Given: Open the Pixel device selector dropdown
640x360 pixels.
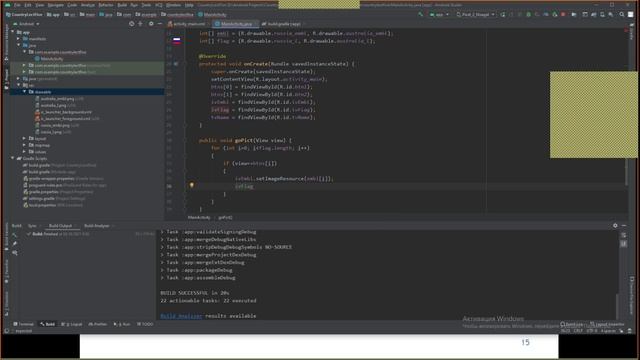Looking at the screenshot, I should point(476,14).
